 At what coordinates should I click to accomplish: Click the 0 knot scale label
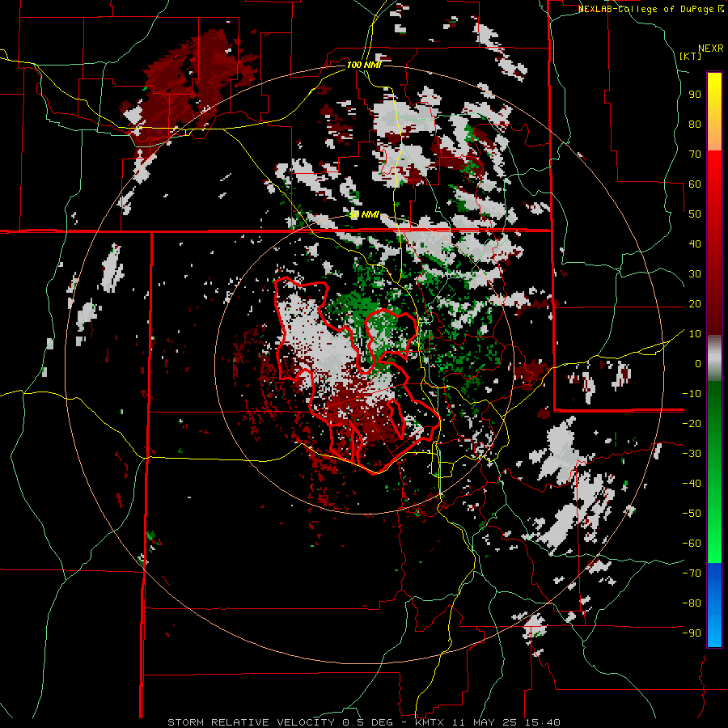(x=698, y=364)
